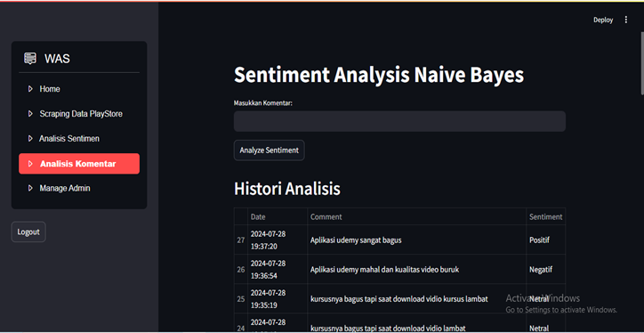Click the Sentiment column header
644x333 pixels.
[546, 216]
